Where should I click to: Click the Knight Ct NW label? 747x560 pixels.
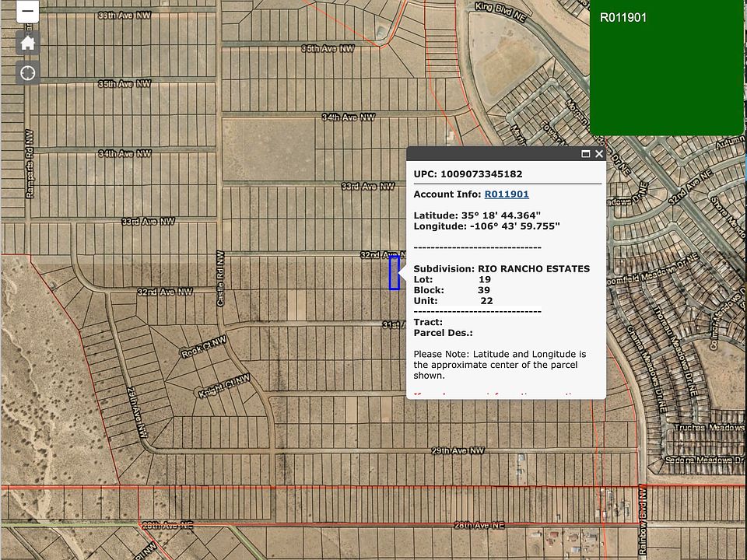click(224, 386)
